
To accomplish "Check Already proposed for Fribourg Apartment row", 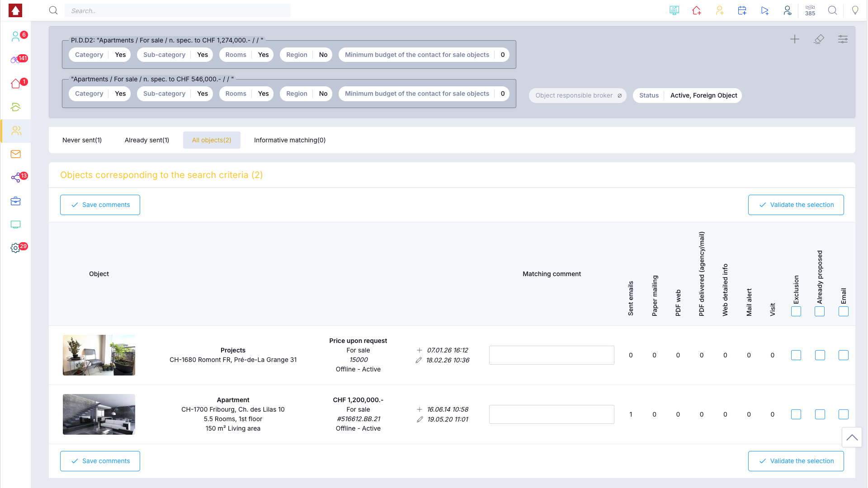I will coord(820,414).
